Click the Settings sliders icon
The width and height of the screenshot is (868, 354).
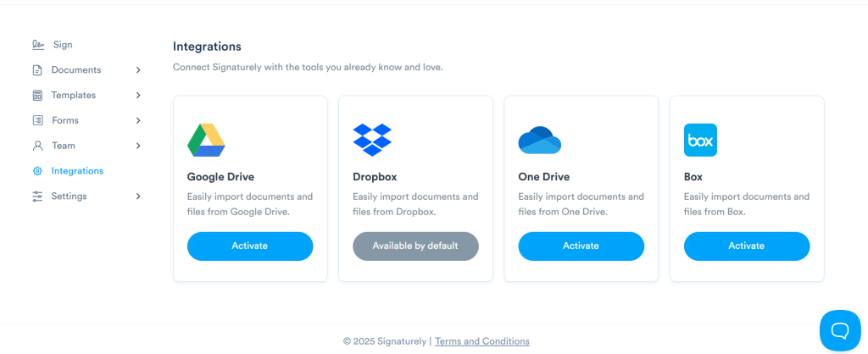(x=37, y=196)
